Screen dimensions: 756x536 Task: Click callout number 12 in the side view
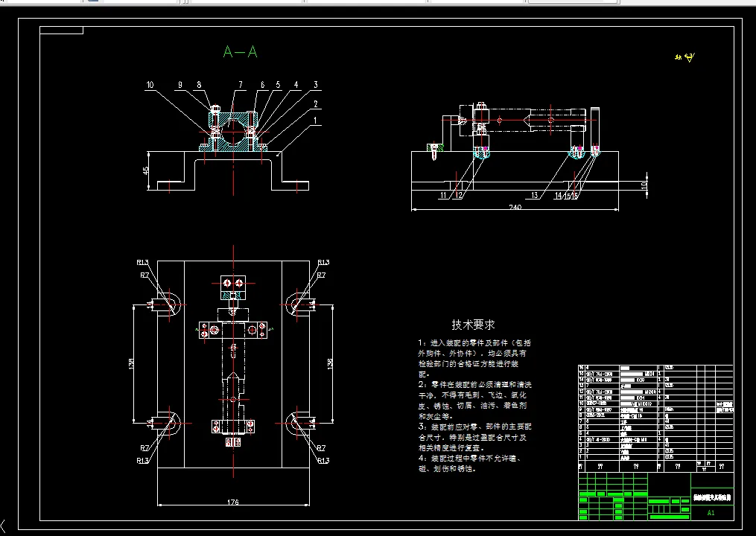(x=459, y=195)
